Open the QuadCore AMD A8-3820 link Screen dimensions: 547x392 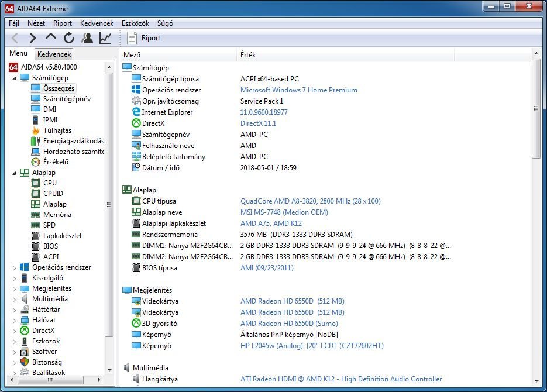(x=311, y=201)
